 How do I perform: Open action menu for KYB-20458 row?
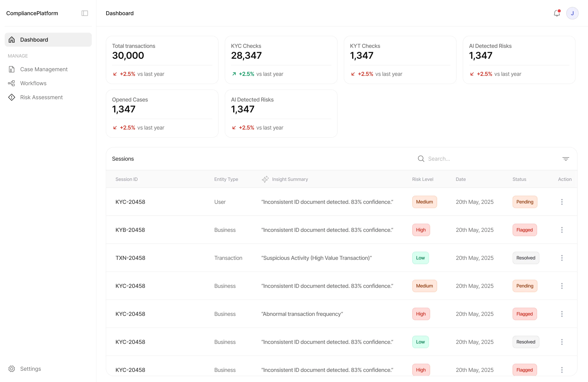[562, 230]
